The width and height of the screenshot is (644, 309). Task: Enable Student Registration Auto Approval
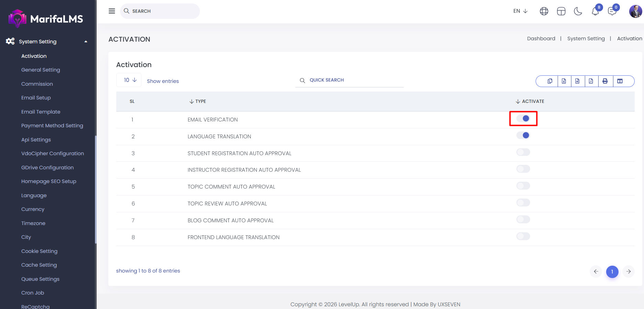pos(523,152)
